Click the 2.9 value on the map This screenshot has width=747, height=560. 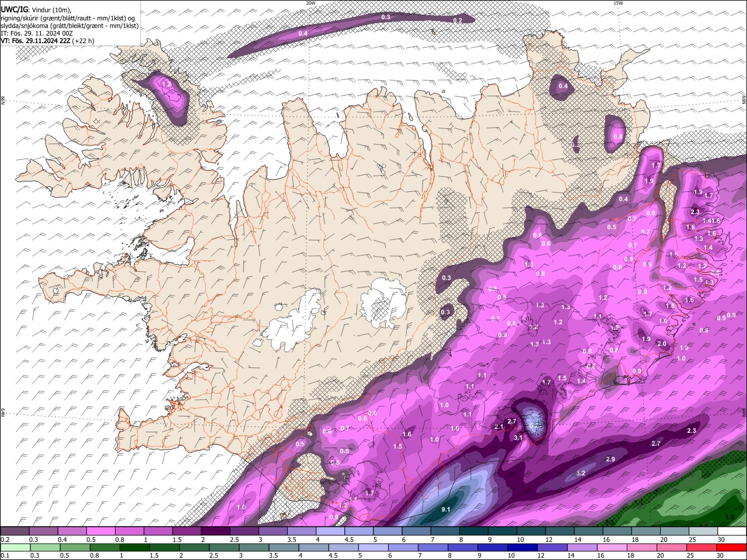point(610,460)
